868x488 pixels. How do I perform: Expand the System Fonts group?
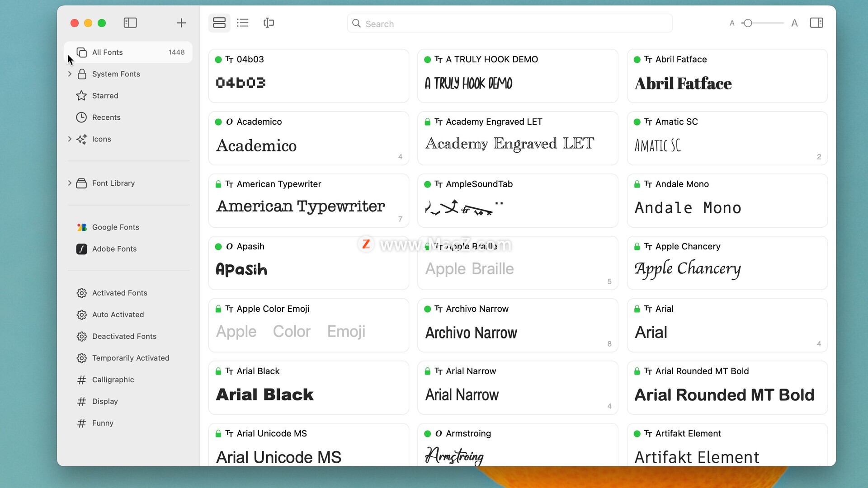(x=70, y=74)
